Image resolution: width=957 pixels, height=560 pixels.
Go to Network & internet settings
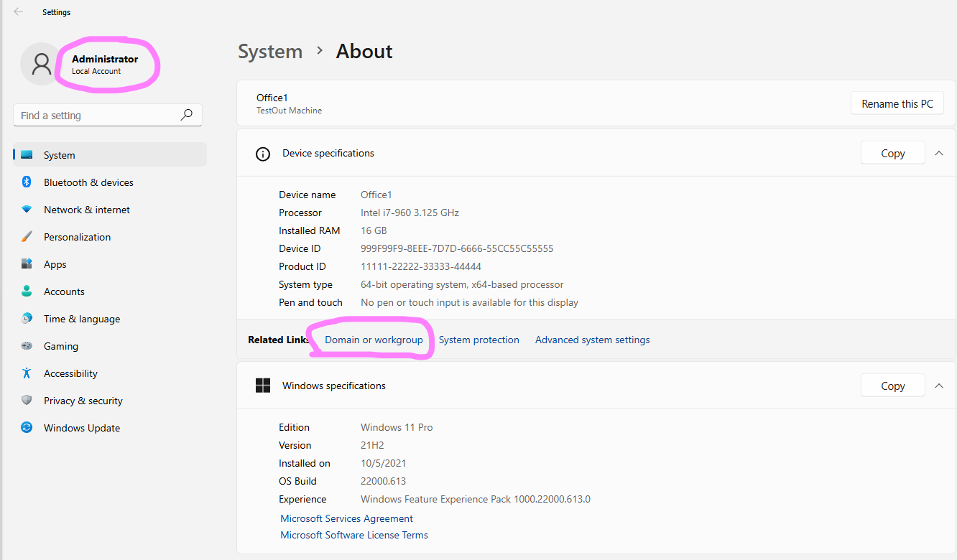coord(110,210)
